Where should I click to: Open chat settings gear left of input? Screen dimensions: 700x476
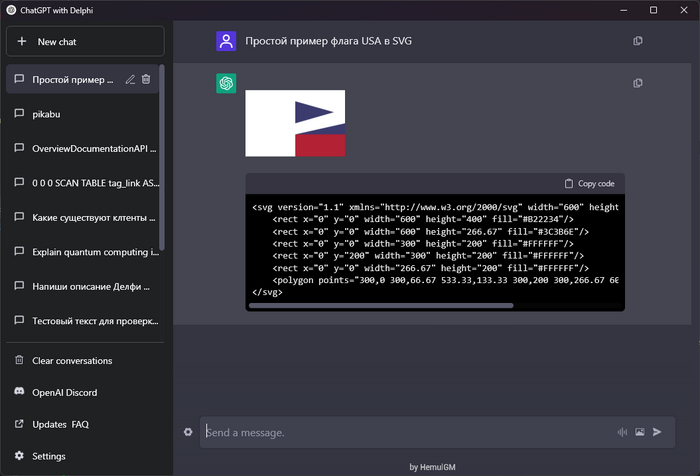coord(187,432)
